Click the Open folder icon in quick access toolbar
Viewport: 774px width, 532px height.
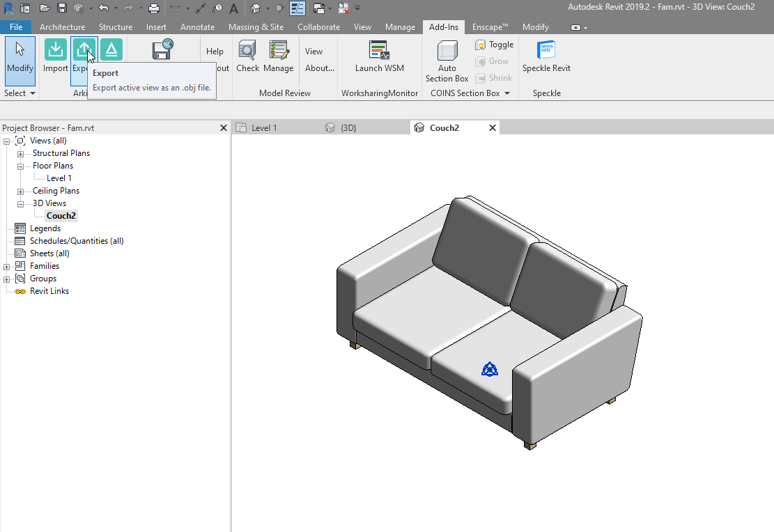point(45,8)
